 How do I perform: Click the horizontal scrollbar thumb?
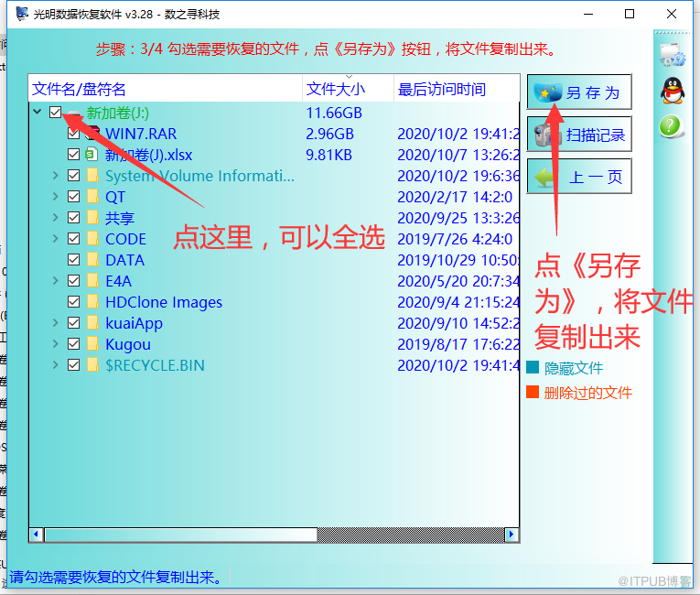[x=181, y=535]
